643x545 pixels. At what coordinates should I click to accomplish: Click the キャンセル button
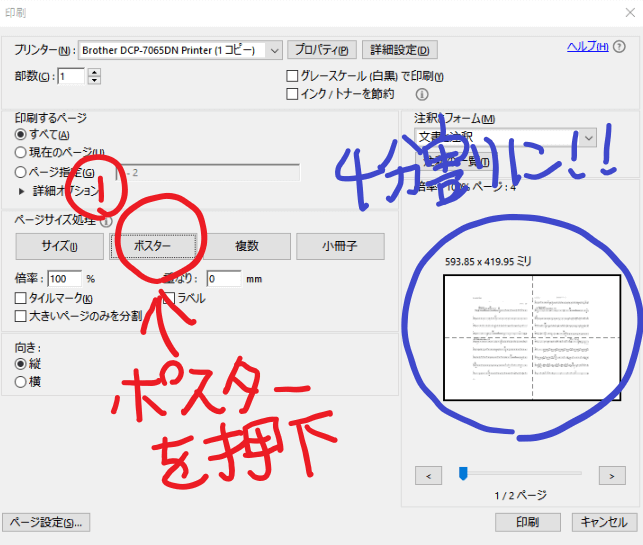coord(604,522)
